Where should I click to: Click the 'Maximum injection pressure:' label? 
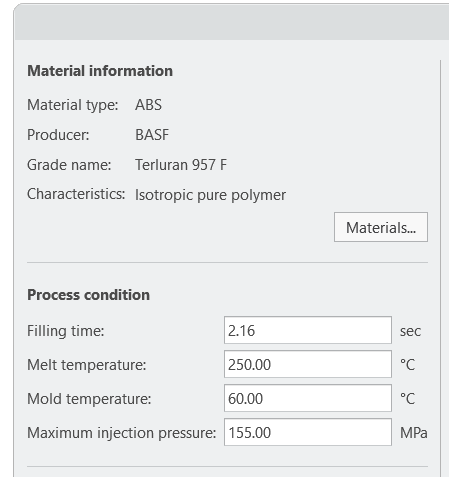coord(122,433)
